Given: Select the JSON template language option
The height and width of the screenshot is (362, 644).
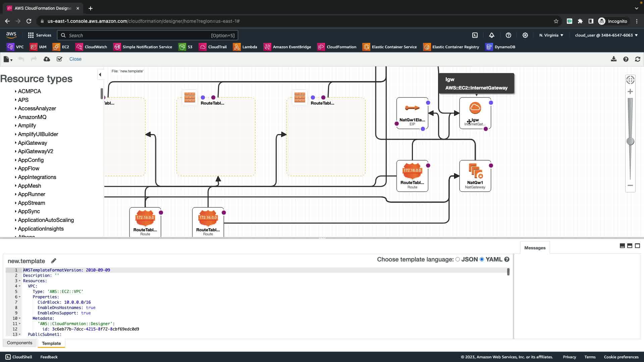Looking at the screenshot, I should click(458, 259).
